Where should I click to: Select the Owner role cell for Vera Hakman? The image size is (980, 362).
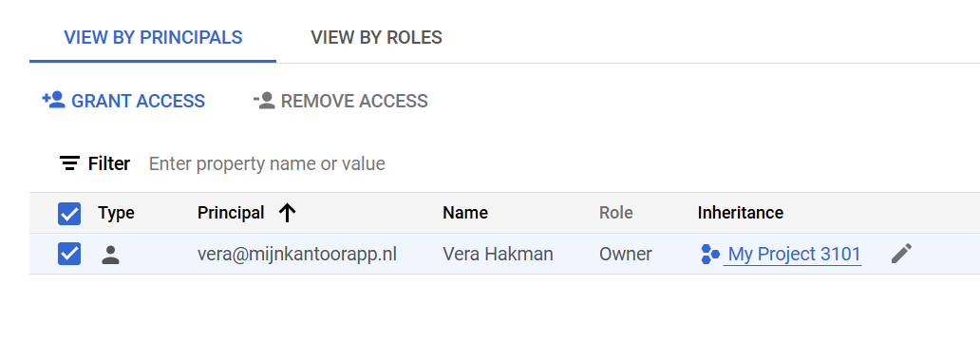click(x=626, y=255)
